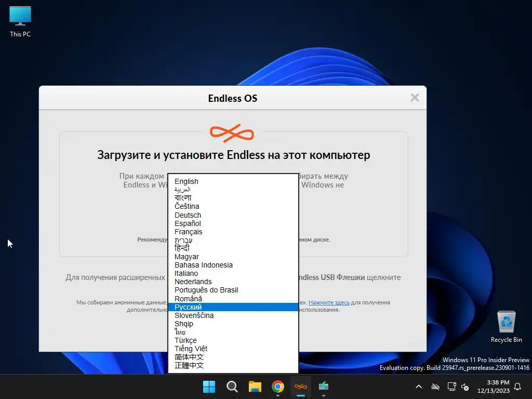This screenshot has width=532, height=399.
Task: Choose Traditional Chinese 正體中文
Action: [233, 365]
